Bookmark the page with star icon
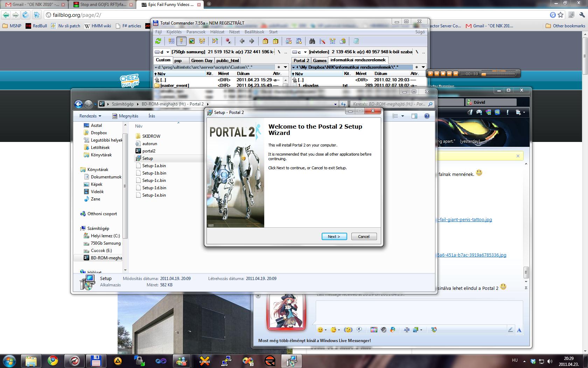This screenshot has height=368, width=588. coord(561,15)
